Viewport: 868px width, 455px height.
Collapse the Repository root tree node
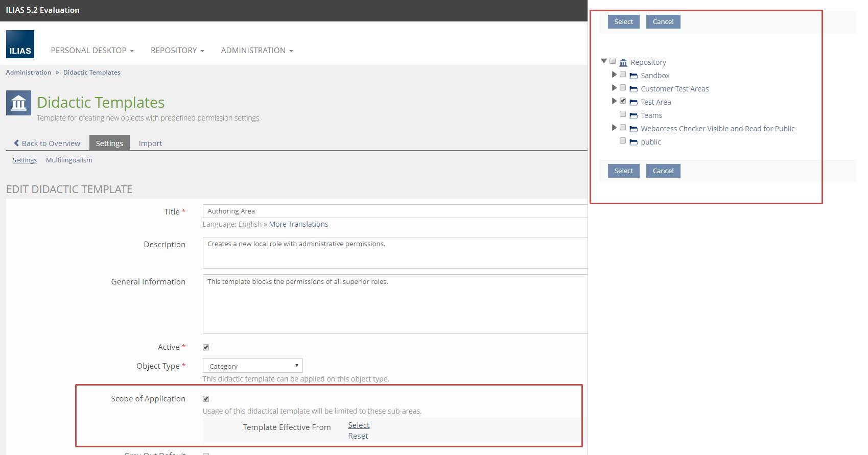[x=604, y=61]
